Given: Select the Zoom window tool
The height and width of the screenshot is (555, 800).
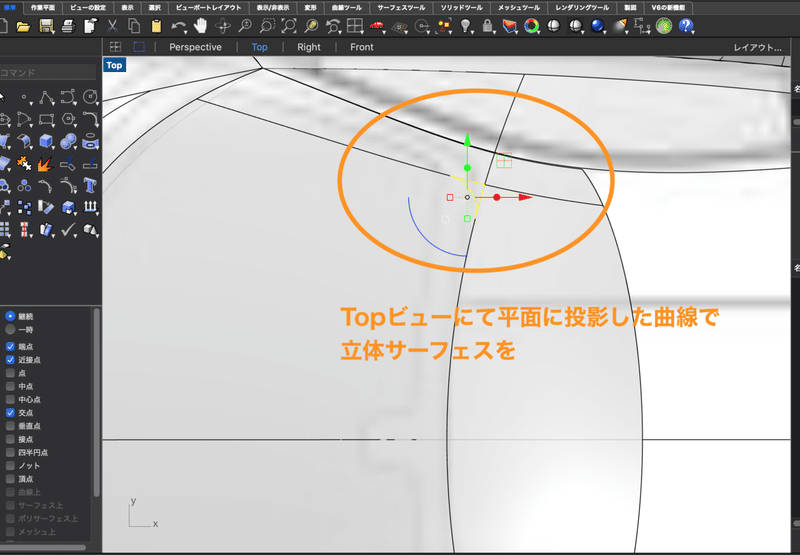Looking at the screenshot, I should coord(267,26).
